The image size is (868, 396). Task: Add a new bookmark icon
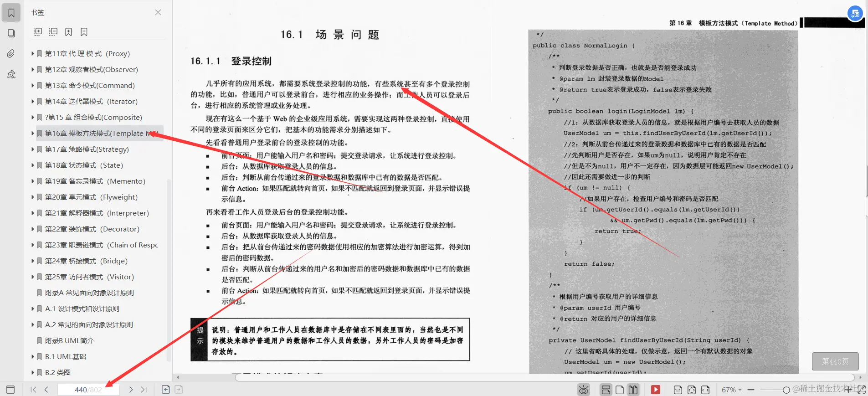[x=68, y=32]
